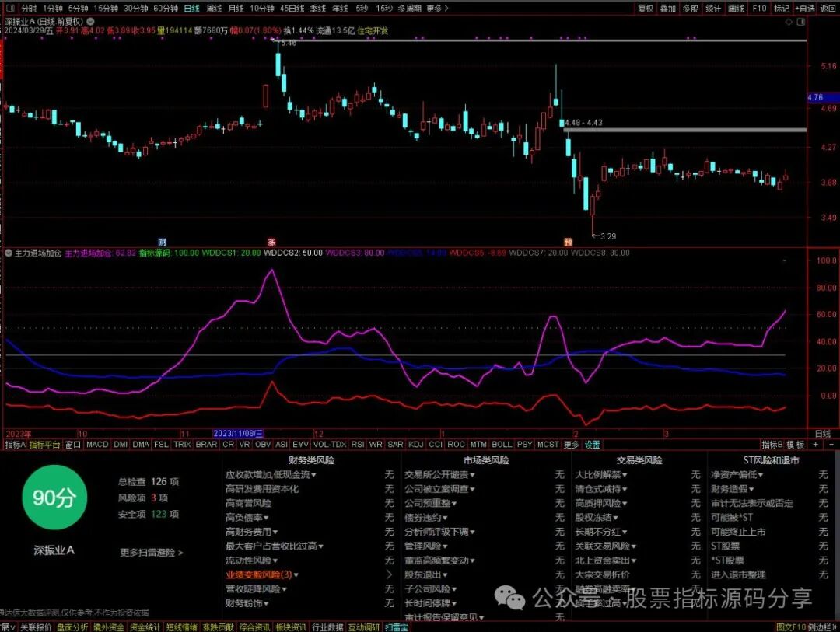840x632 pixels.
Task: Zoom in with the plus button
Action: pos(815,445)
